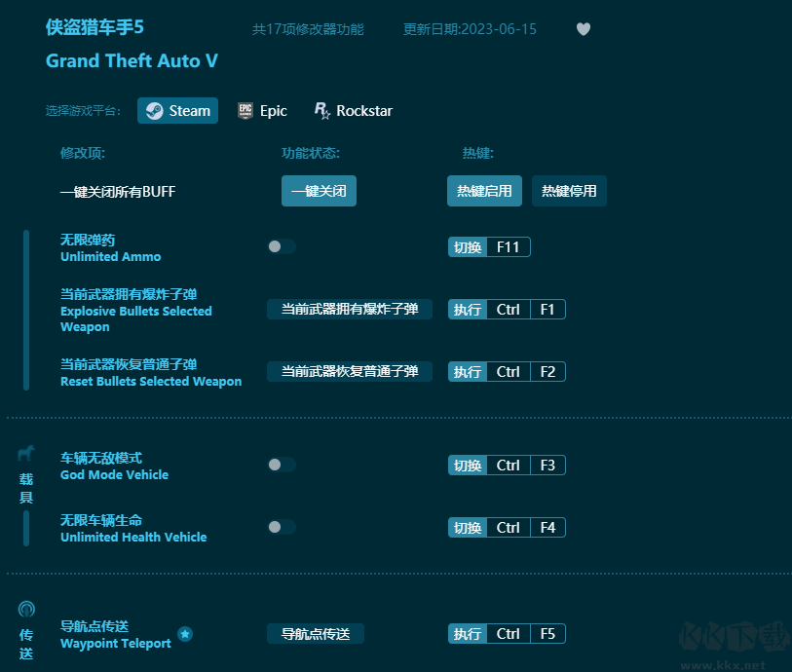Viewport: 792px width, 672px height.
Task: Click the star badge beside Waypoint Teleport
Action: tap(185, 634)
